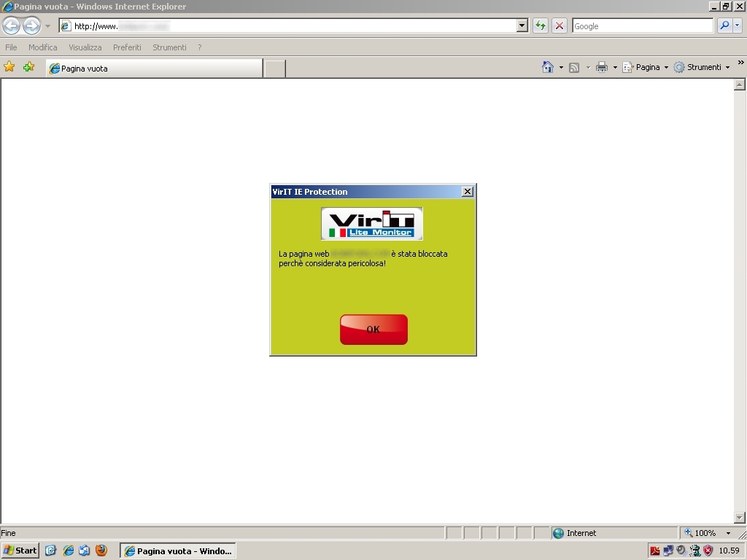
Task: Show more toolbar commands chevron
Action: [740, 63]
